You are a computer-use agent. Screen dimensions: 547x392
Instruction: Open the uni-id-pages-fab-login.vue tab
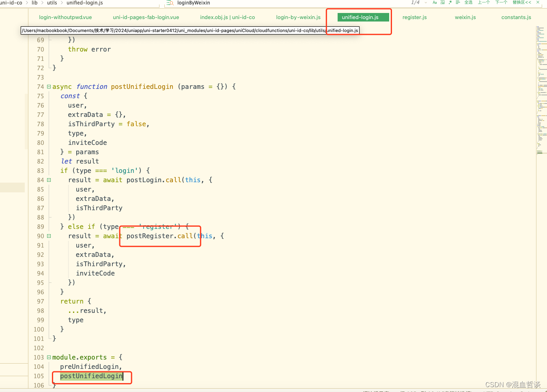[x=146, y=17]
